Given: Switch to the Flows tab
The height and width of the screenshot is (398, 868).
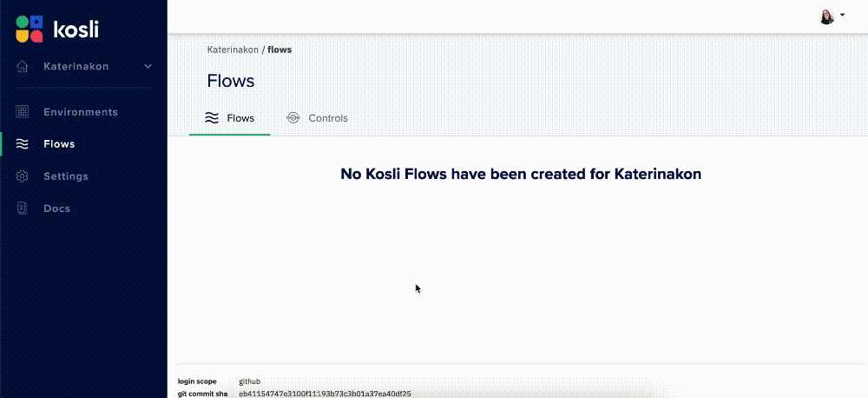Looking at the screenshot, I should 230,118.
